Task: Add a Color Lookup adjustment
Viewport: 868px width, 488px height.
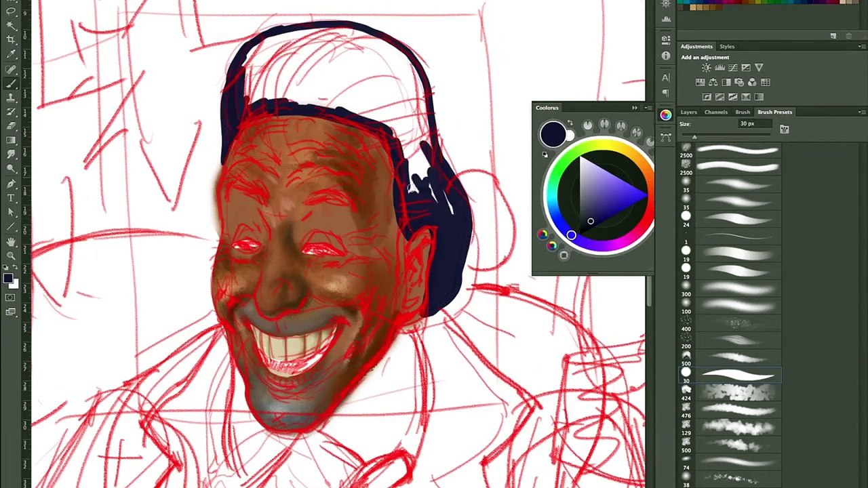Action: 766,82
